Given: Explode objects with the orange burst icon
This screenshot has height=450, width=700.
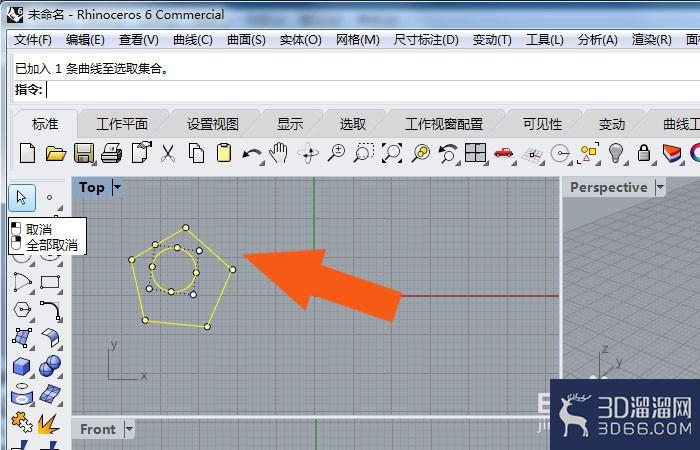Looking at the screenshot, I should [49, 423].
